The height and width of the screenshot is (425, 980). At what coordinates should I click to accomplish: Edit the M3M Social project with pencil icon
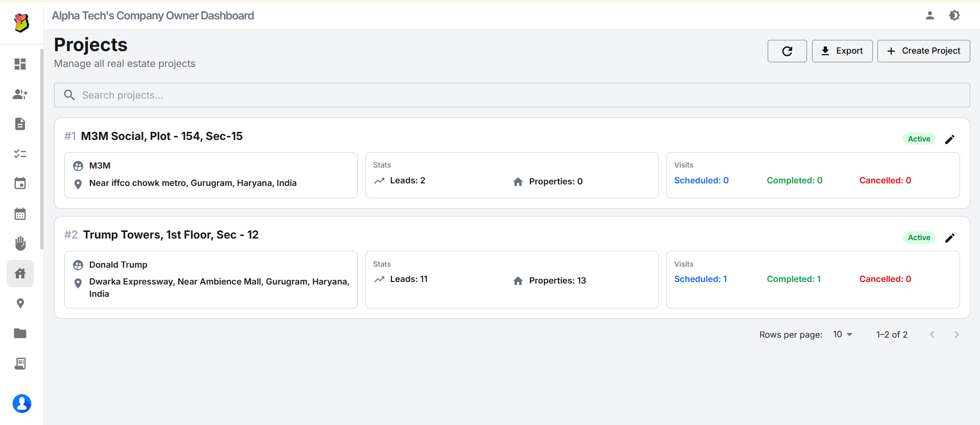click(x=950, y=139)
